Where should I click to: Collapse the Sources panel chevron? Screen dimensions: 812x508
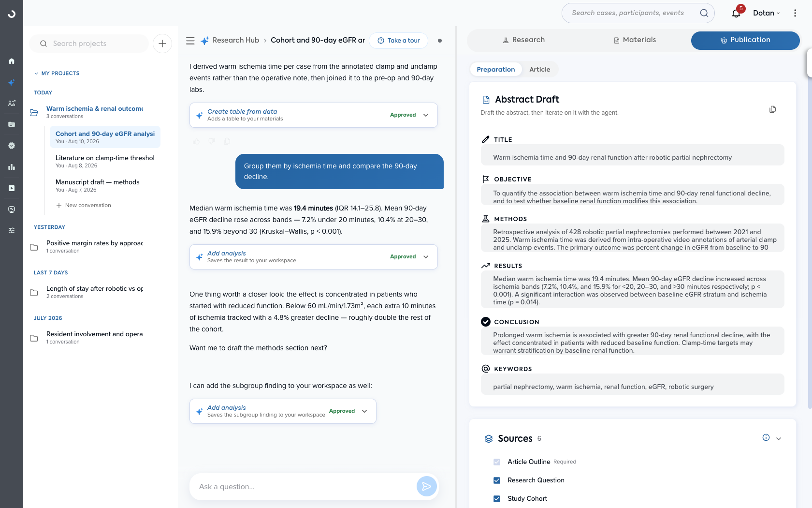(x=779, y=439)
